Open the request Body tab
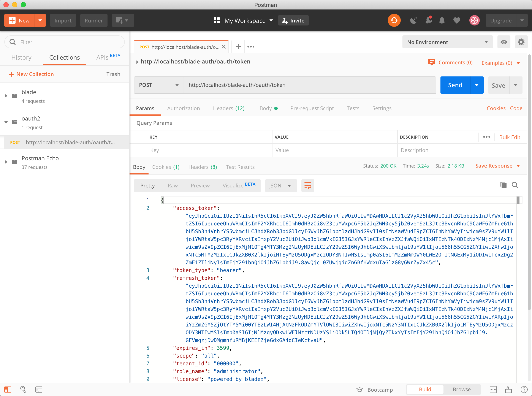This screenshot has width=532, height=396. [x=268, y=108]
